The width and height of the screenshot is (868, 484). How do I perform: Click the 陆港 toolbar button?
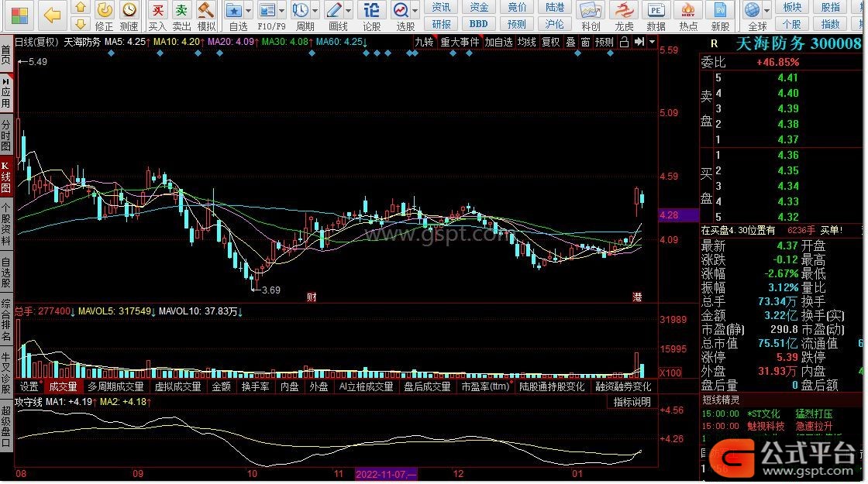555,7
